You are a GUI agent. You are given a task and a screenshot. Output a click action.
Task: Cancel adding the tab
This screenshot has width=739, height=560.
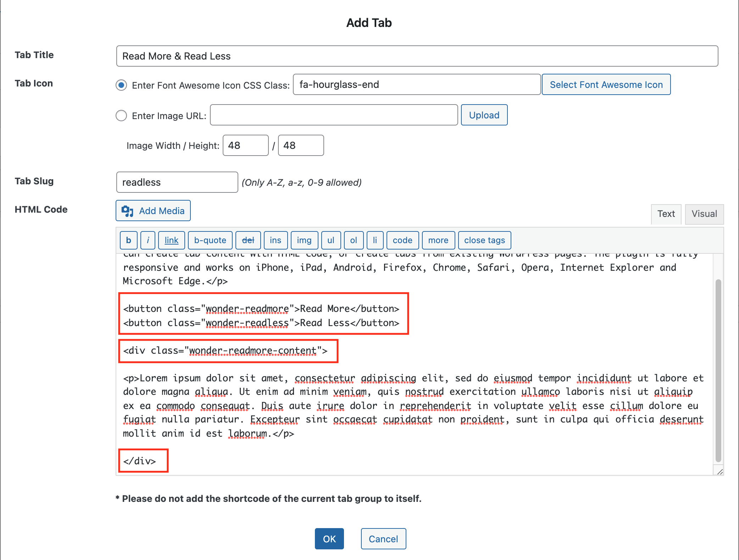(x=383, y=539)
